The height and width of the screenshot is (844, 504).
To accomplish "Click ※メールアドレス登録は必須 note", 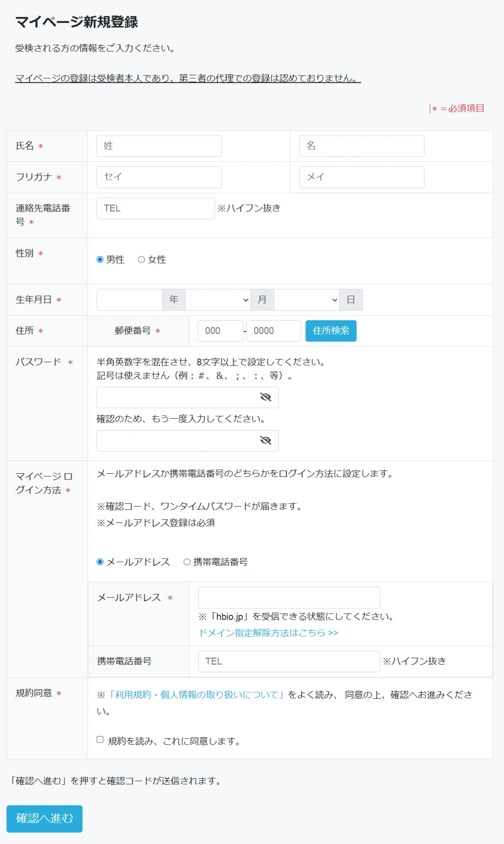I will click(x=156, y=523).
